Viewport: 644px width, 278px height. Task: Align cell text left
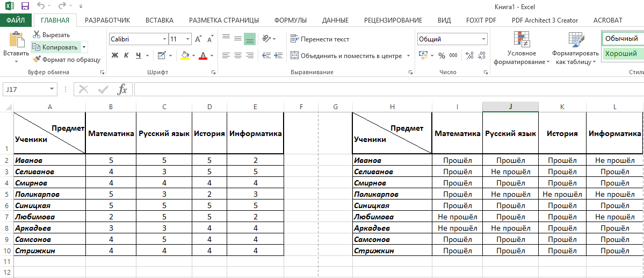(226, 55)
